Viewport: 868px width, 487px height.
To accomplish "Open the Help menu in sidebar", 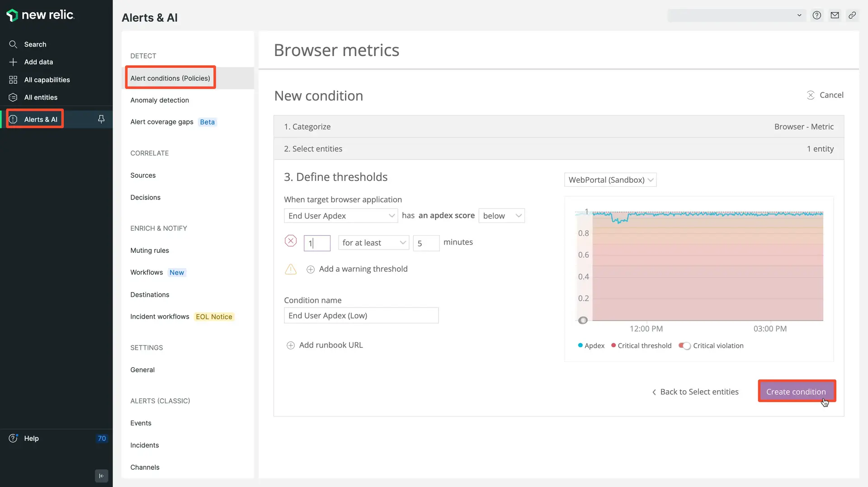I will pos(31,438).
